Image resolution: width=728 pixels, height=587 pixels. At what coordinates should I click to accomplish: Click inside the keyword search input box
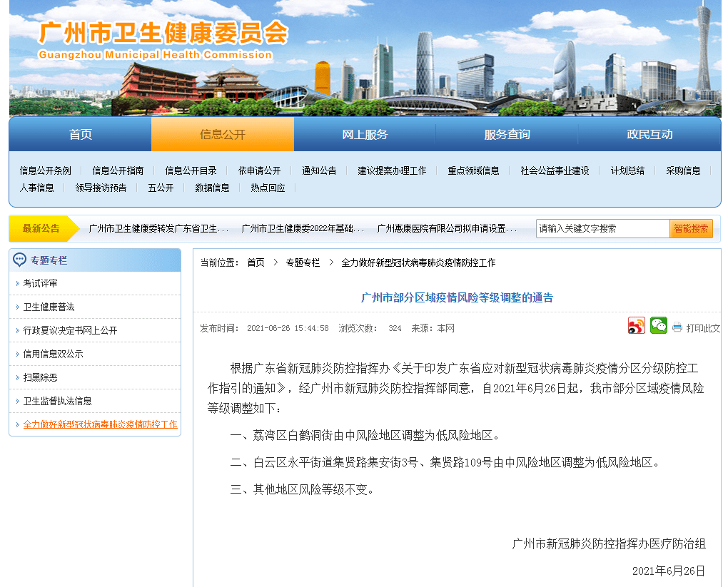(603, 228)
